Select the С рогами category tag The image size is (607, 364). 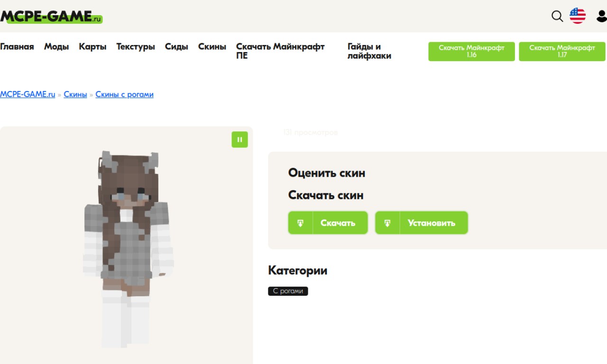point(288,291)
